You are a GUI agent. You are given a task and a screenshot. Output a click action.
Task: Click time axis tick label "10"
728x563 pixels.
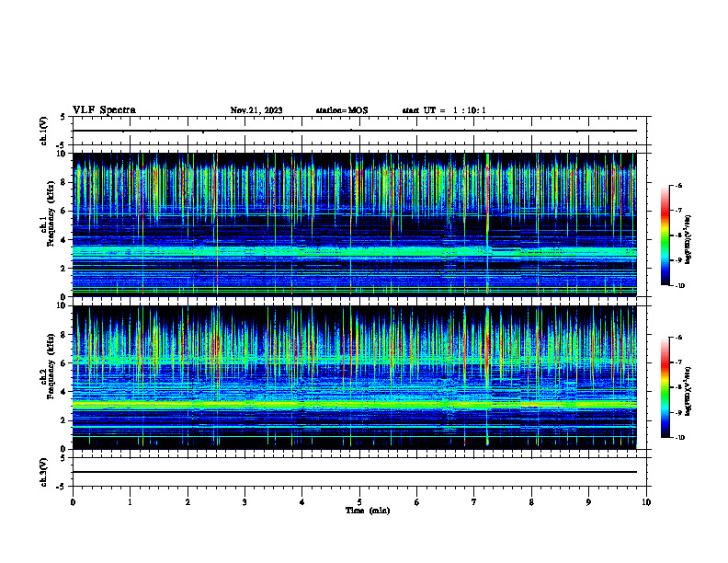(646, 502)
